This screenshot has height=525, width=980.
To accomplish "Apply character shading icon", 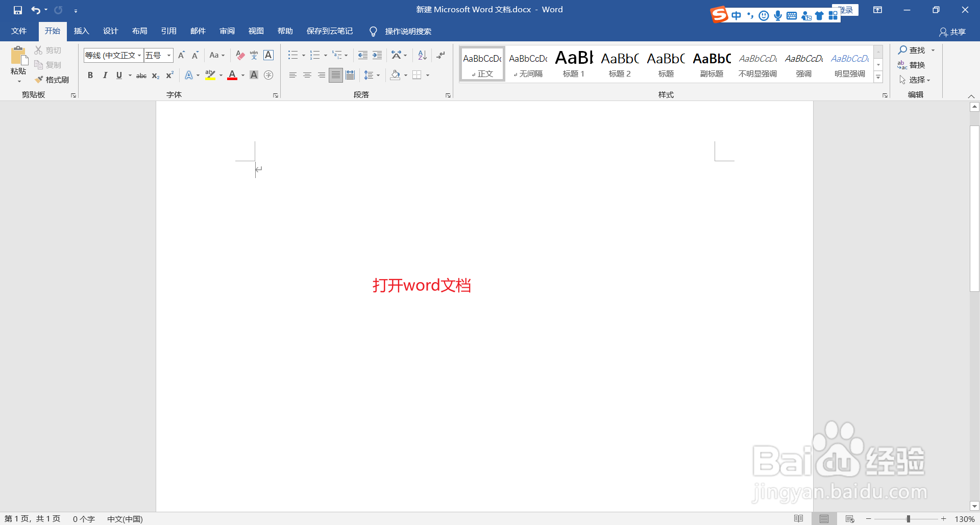I will (x=254, y=75).
